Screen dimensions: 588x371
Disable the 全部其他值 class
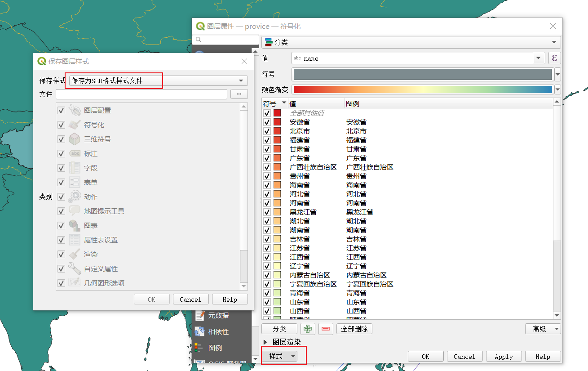click(266, 113)
